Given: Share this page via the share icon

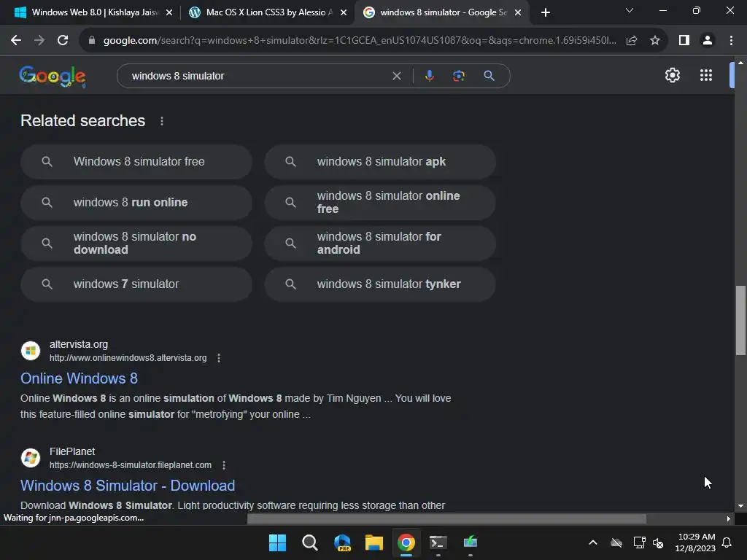Looking at the screenshot, I should click(632, 41).
